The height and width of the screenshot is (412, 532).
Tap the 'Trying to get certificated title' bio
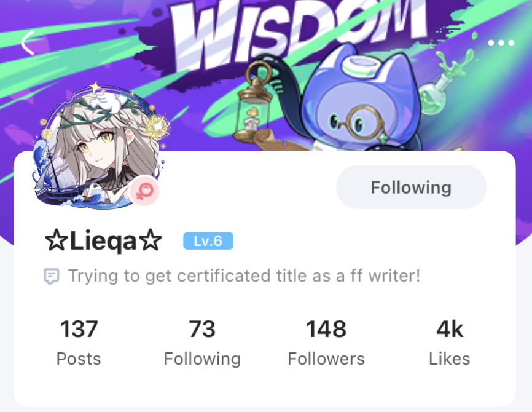(x=244, y=275)
